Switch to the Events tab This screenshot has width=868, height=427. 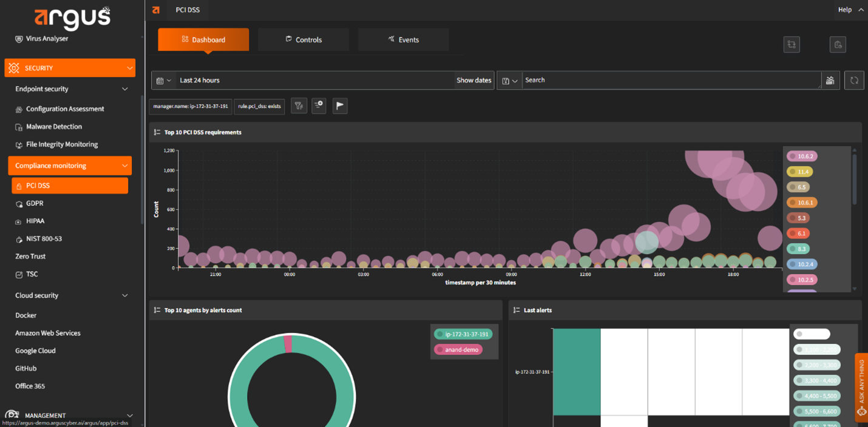click(403, 40)
